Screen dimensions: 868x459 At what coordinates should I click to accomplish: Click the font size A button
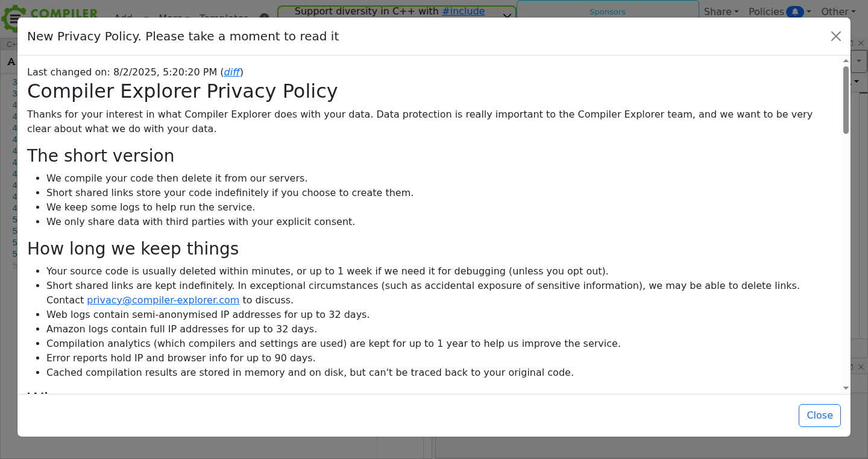click(11, 62)
